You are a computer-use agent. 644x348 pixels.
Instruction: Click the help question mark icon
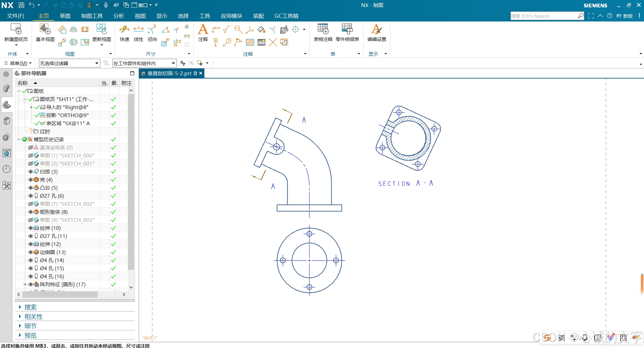coord(609,16)
